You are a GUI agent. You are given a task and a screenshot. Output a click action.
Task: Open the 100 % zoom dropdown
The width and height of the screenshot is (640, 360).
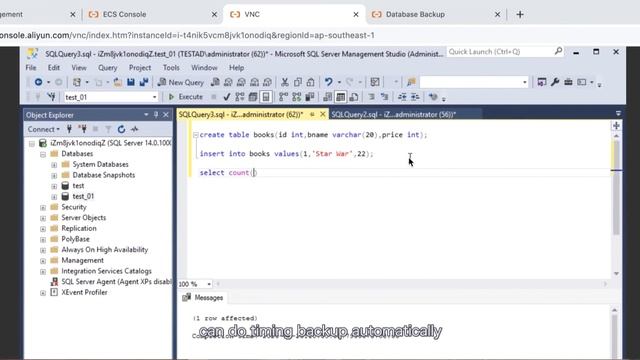(x=209, y=284)
